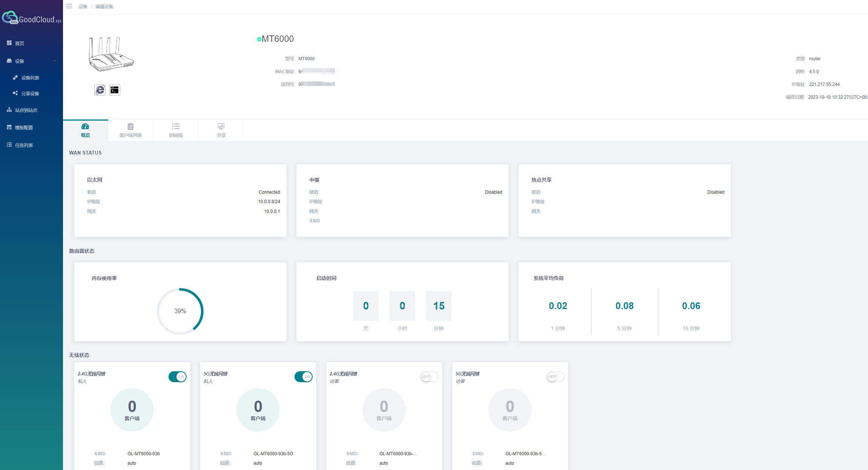Collapse the 设备 sidebar submenu arrow
868x470 pixels.
(x=55, y=61)
